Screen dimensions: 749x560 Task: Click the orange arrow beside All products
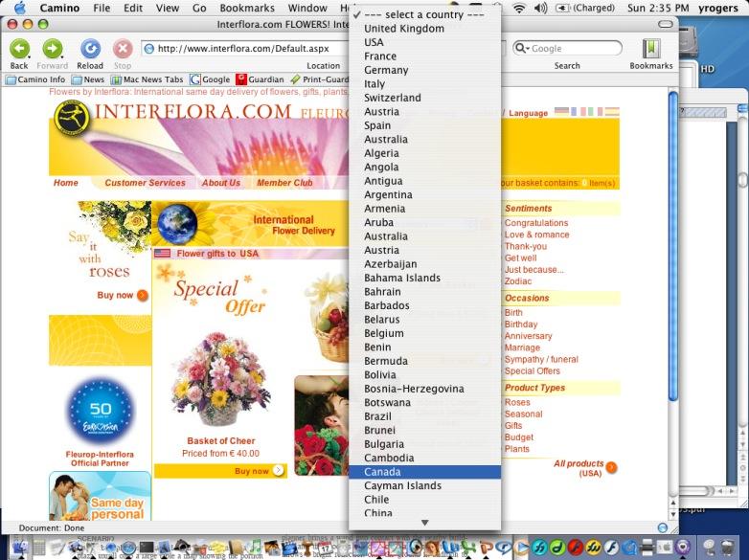pyautogui.click(x=611, y=468)
